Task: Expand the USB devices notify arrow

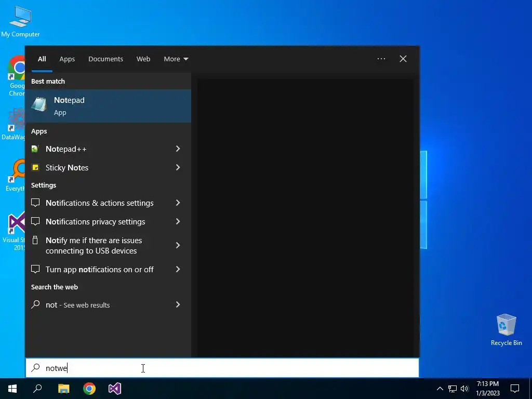Action: 178,245
